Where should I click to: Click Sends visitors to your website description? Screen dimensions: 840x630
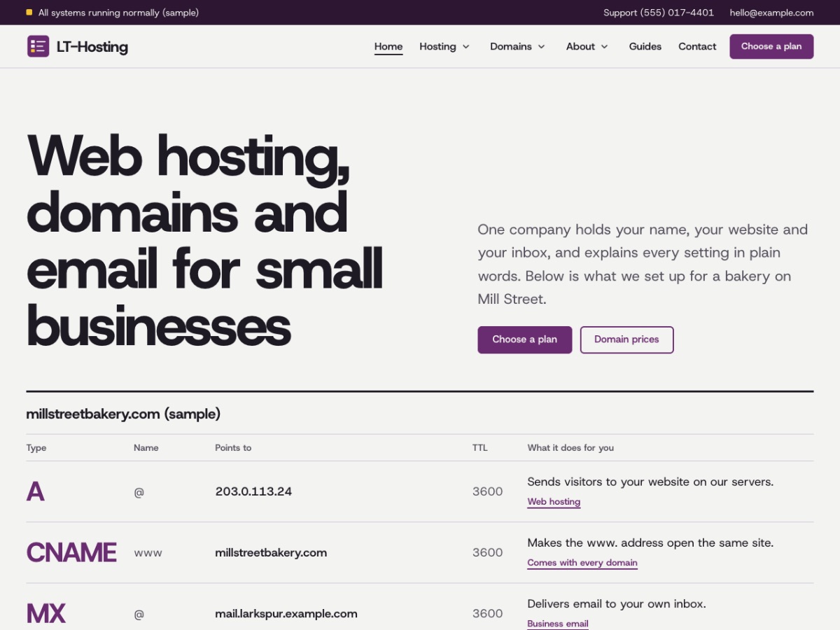(650, 482)
